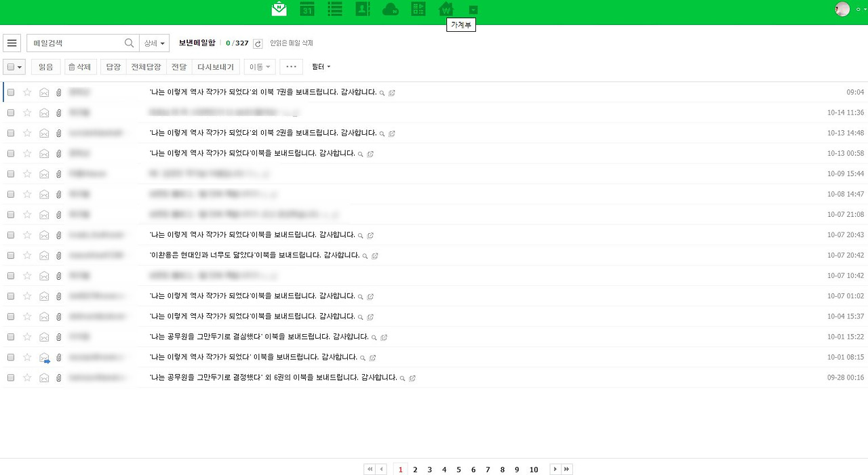Select the checkbox on the bottom email row

pyautogui.click(x=11, y=377)
